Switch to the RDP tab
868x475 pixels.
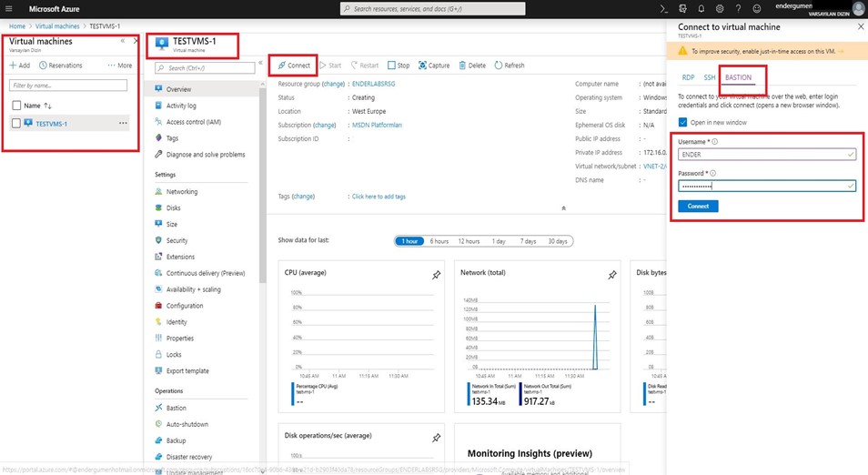point(688,77)
